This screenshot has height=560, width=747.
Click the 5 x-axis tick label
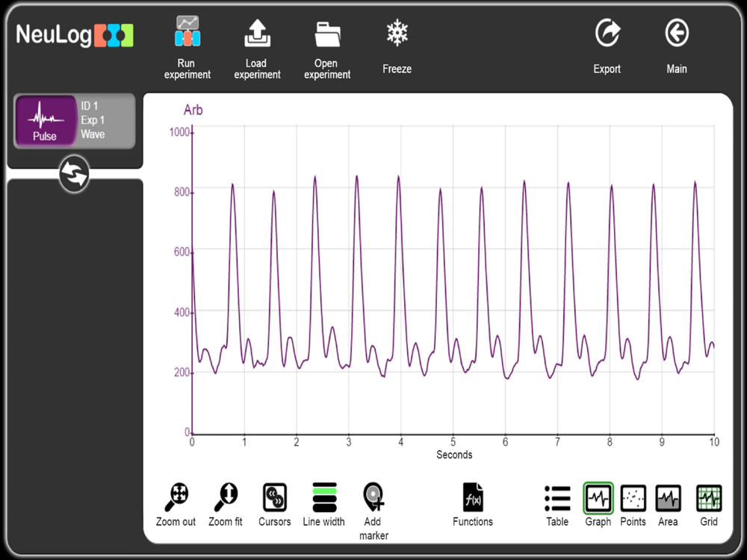[453, 442]
